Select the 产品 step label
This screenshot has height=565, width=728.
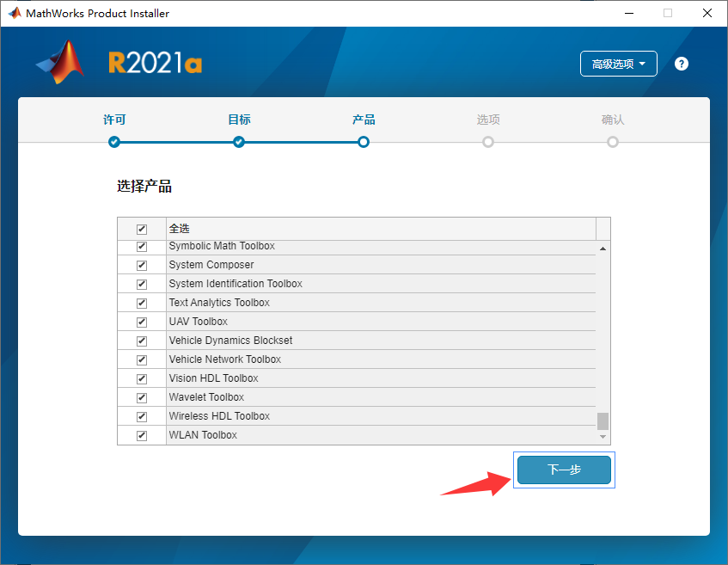coord(364,120)
